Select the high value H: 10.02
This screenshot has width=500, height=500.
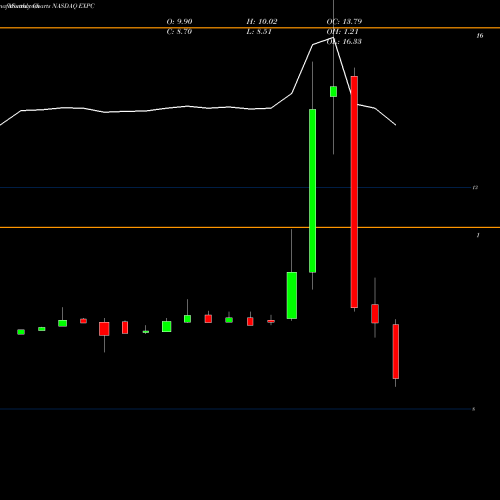(262, 22)
